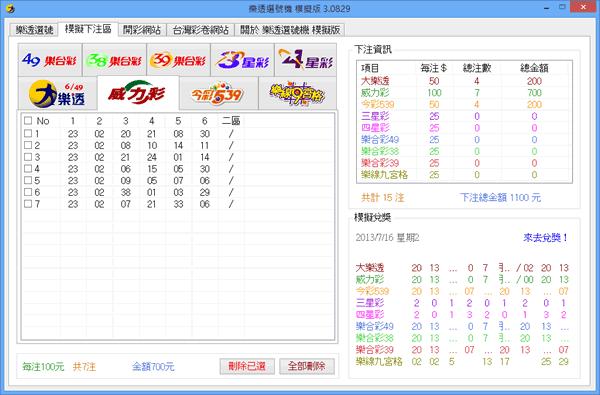600x395 pixels.
Task: Click the 樂合彩39 row in 模擬兌獎 results
Action: [462, 349]
